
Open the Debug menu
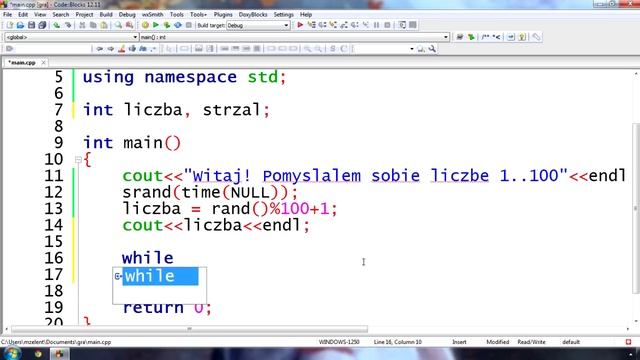(x=127, y=14)
